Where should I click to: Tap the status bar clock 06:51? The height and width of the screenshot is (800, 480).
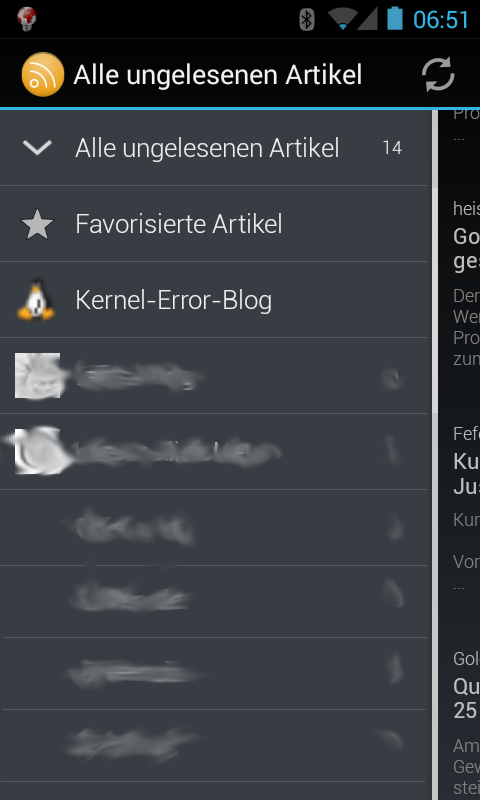coord(441,19)
